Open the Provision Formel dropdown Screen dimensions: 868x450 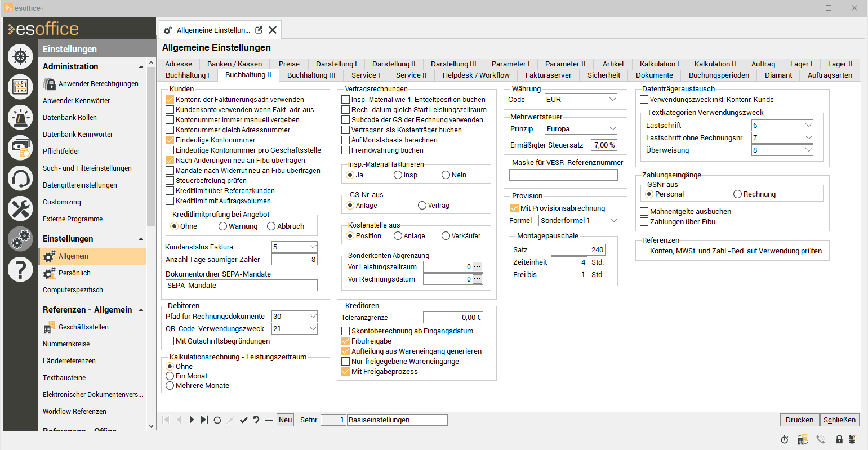click(614, 221)
